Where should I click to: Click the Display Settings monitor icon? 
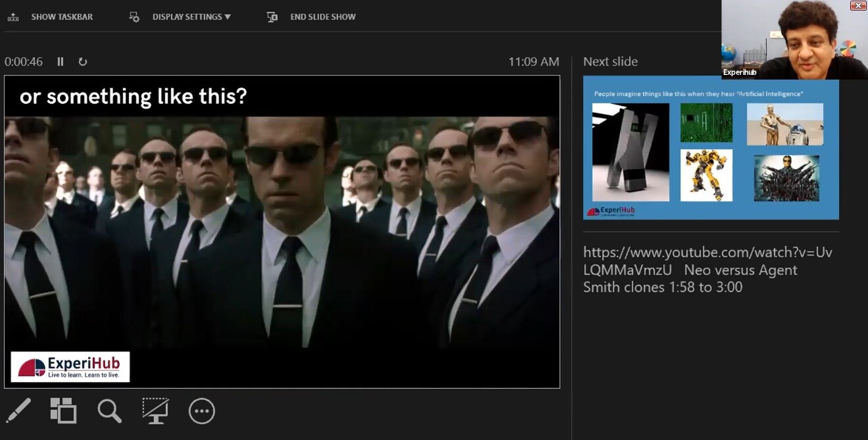134,17
